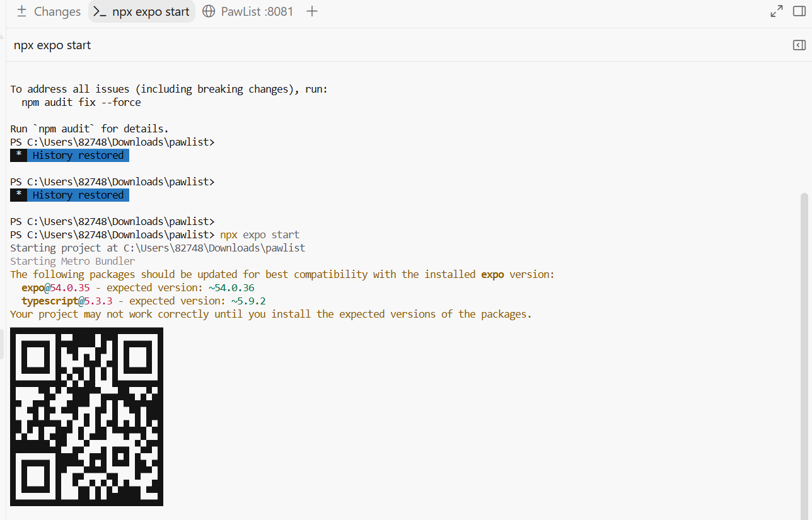Click 'Run `npm audit` for details.' line
This screenshot has height=520, width=812.
[x=90, y=129]
